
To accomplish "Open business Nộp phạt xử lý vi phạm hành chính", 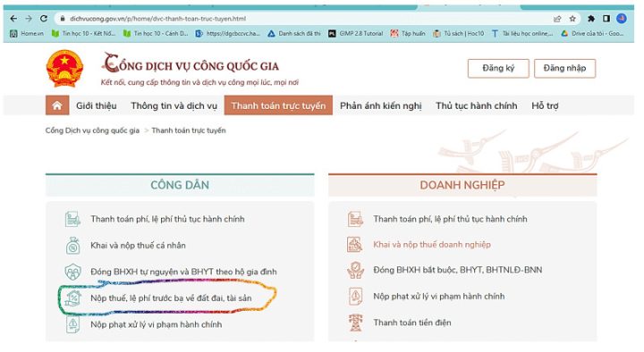I will coord(438,297).
